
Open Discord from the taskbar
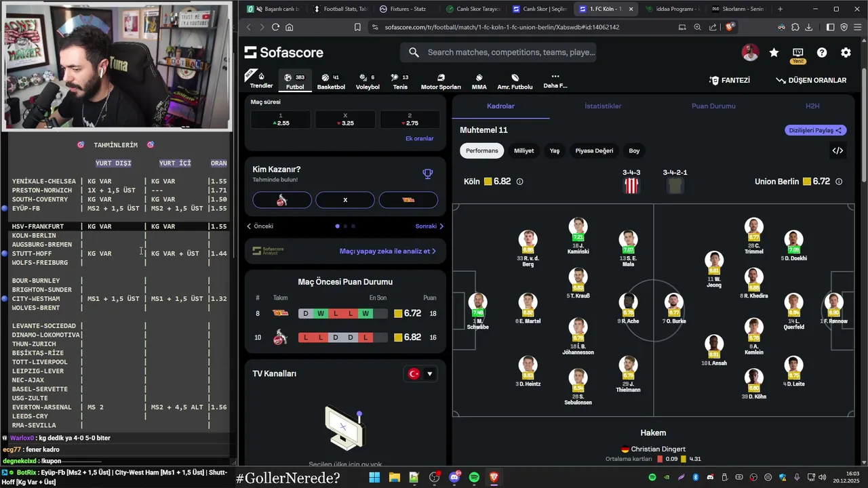click(454, 477)
